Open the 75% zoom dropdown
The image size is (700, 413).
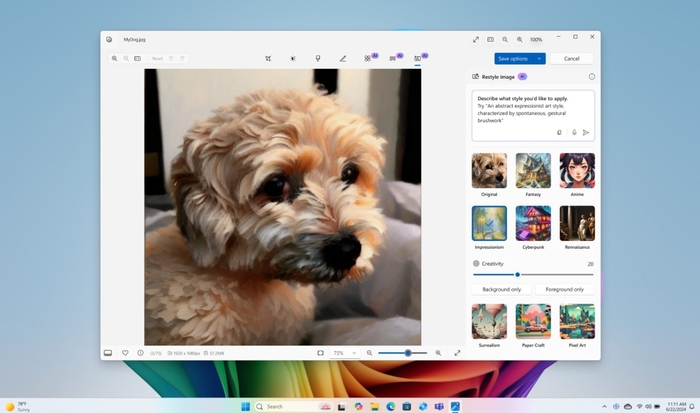tap(345, 353)
